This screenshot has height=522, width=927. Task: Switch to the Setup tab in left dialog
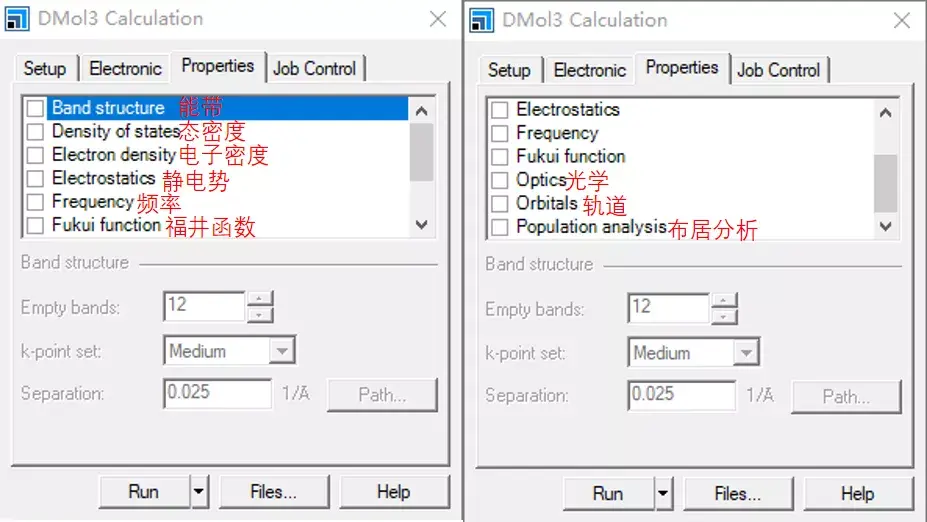(45, 69)
